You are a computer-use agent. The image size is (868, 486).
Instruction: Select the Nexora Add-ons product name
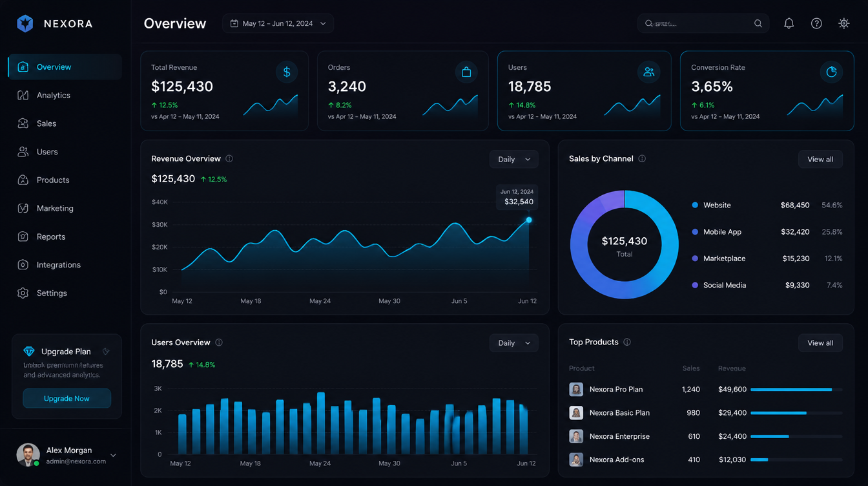point(617,460)
